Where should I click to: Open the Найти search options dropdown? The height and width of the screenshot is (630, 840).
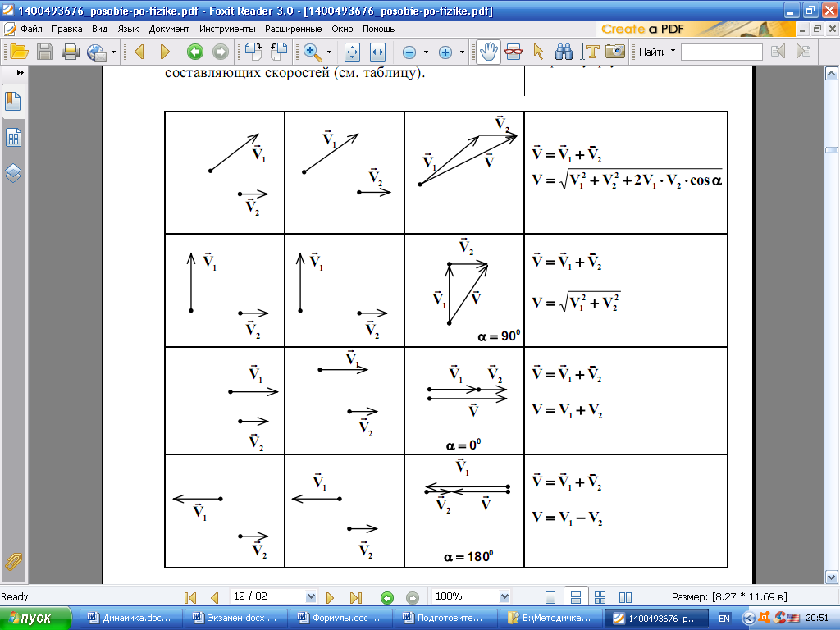pos(673,51)
